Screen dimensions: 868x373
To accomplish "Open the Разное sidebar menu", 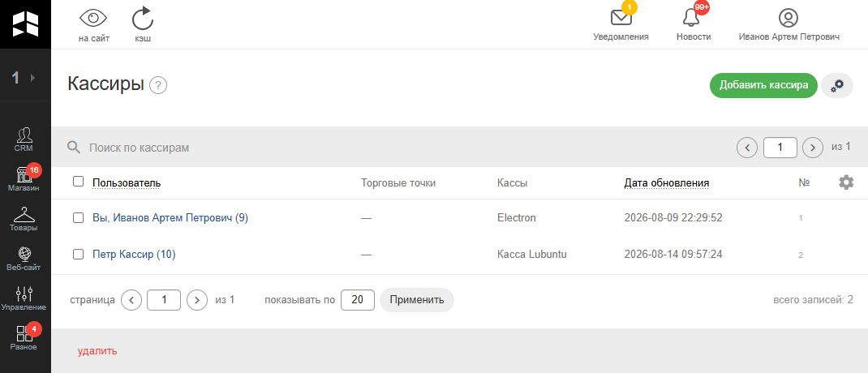I will coord(24,339).
